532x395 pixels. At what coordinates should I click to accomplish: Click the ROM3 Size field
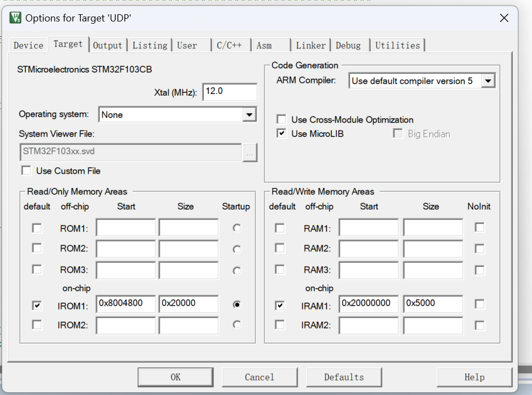[x=189, y=270]
